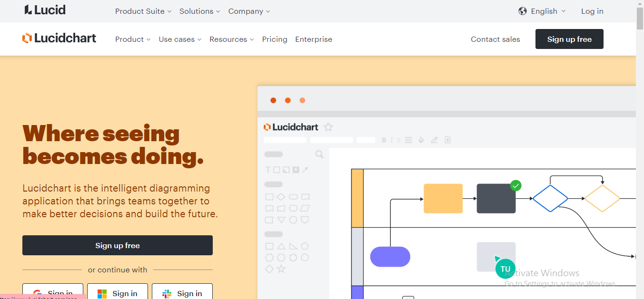Select the Italic formatting icon
Viewport: 644px width, 299px height.
(x=391, y=140)
